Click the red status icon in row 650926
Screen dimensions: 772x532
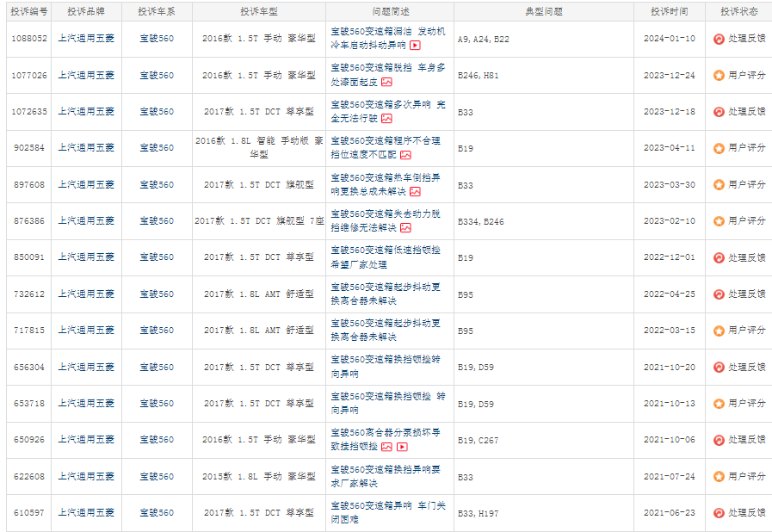pyautogui.click(x=719, y=440)
